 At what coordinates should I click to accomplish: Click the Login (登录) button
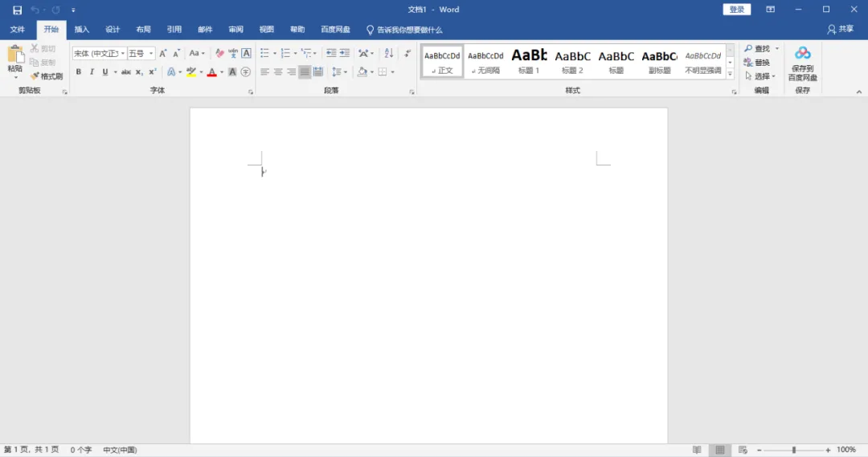click(x=737, y=10)
